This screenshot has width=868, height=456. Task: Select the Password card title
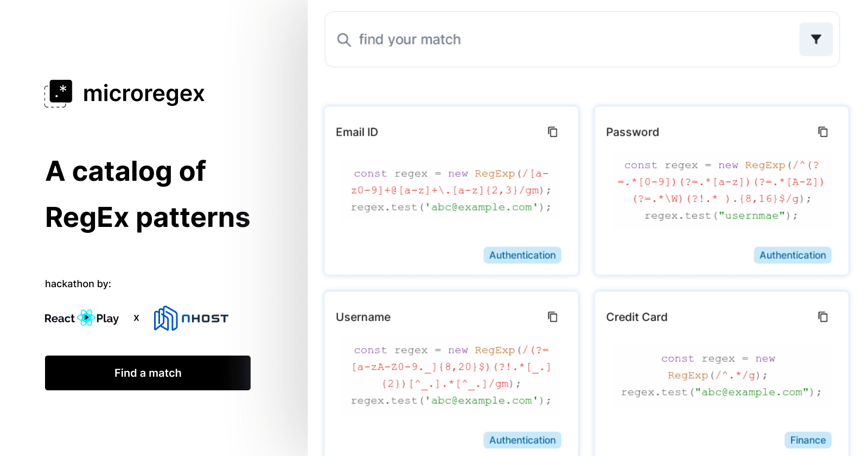(633, 132)
